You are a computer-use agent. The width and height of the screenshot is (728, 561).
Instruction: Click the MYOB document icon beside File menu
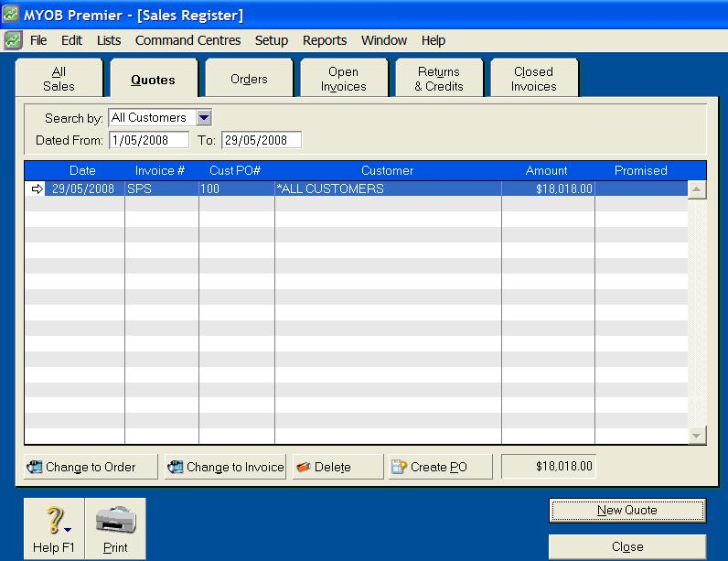pos(13,40)
